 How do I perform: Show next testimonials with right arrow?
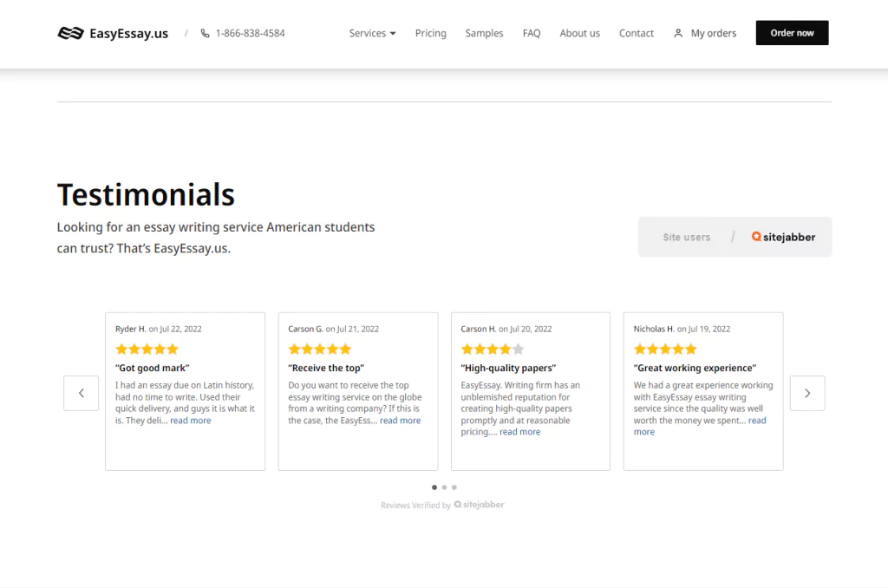click(x=807, y=393)
